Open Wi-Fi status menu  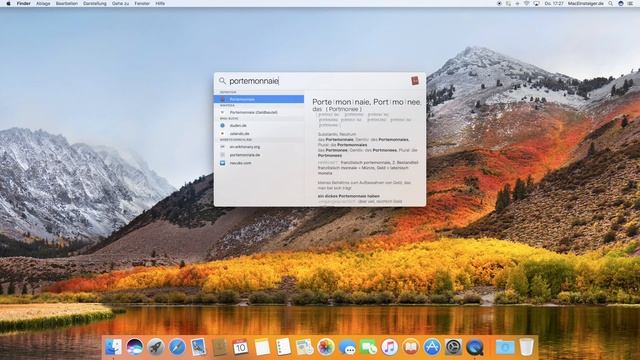(x=527, y=3)
